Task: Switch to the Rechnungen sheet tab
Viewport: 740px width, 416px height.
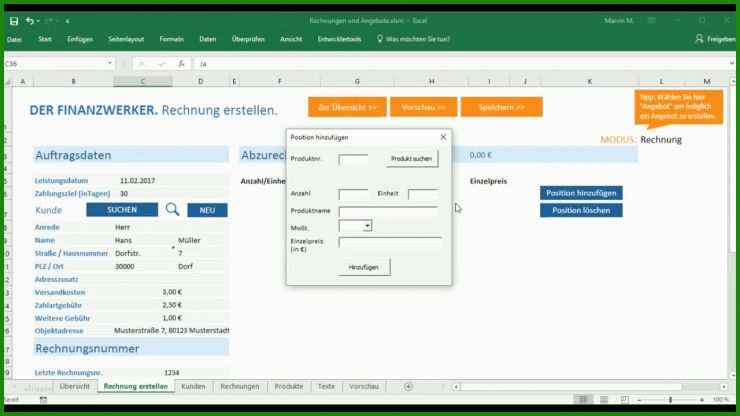Action: coord(240,386)
